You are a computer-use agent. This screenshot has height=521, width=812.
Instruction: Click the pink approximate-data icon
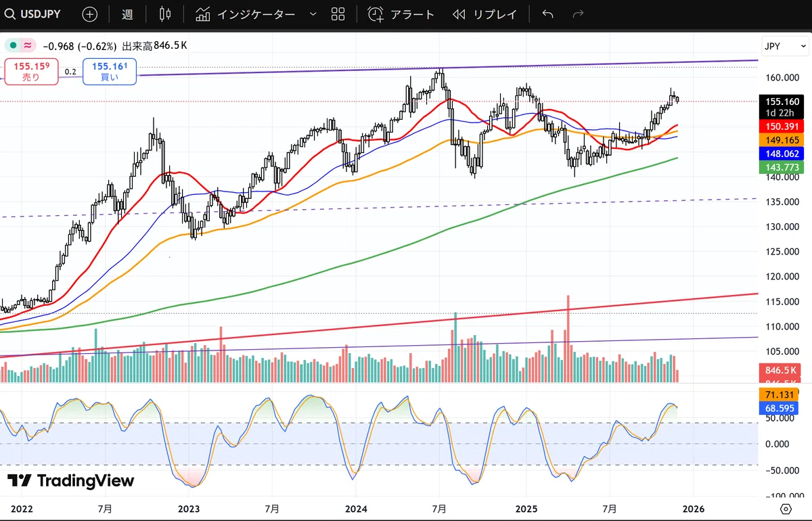point(28,45)
